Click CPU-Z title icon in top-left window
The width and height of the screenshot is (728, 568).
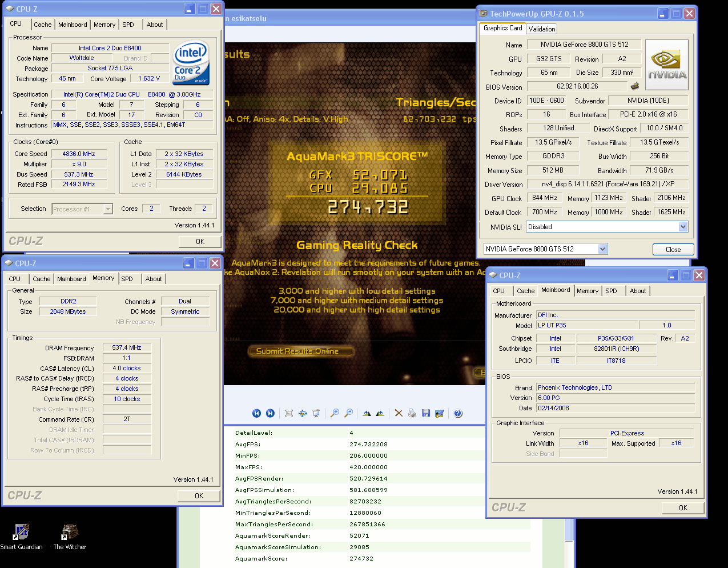(10, 9)
